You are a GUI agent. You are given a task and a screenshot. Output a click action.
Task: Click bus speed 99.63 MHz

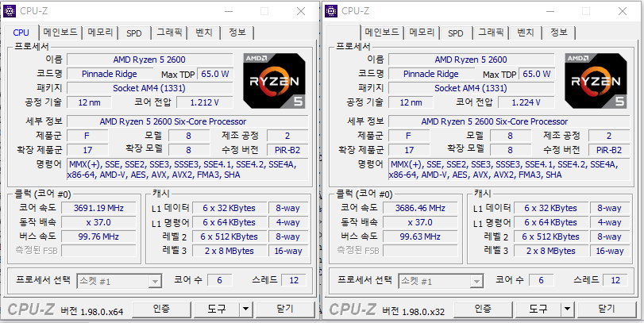pyautogui.click(x=420, y=236)
